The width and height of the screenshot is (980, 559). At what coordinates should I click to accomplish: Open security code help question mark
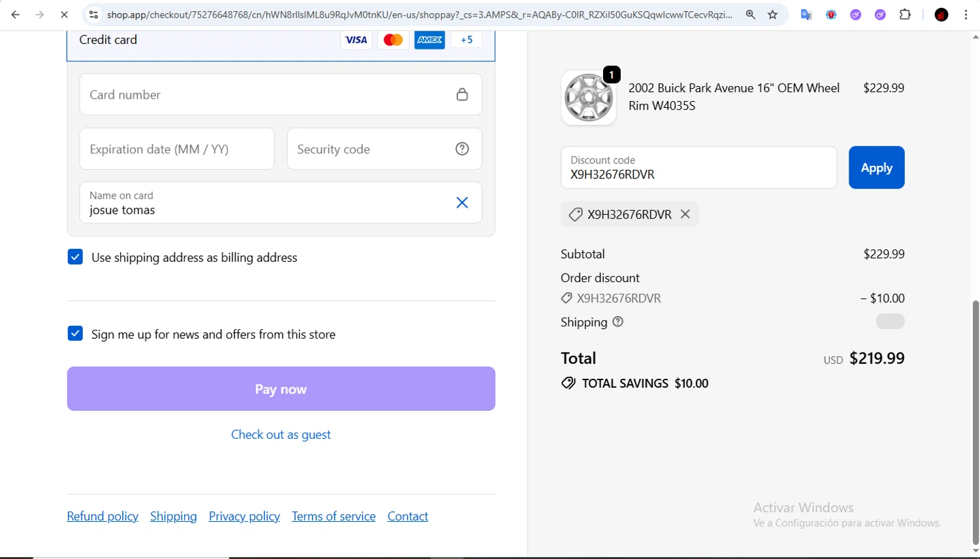(x=462, y=149)
